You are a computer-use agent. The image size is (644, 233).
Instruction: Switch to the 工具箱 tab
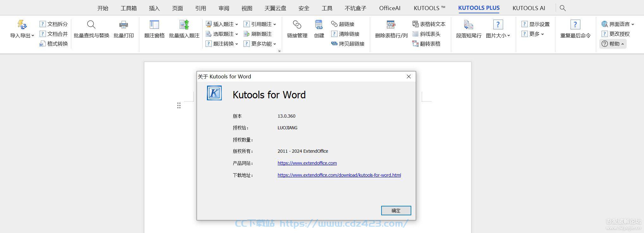(x=129, y=8)
